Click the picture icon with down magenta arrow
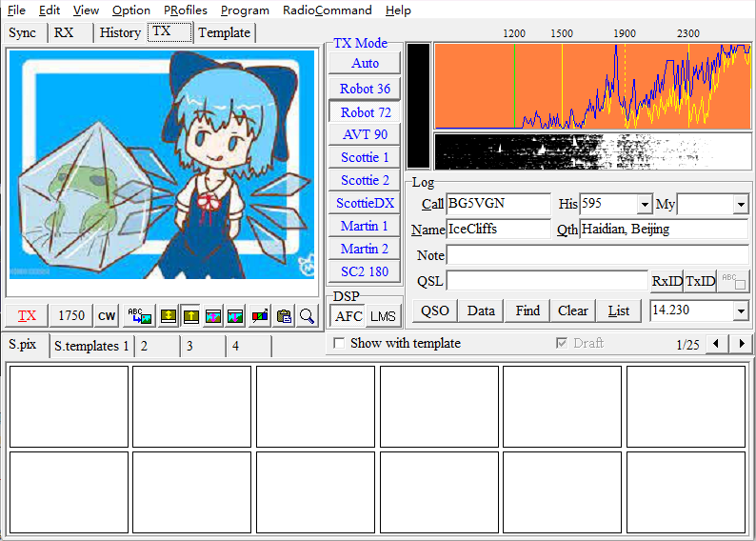Screen dimensions: 756x541 pos(235,316)
